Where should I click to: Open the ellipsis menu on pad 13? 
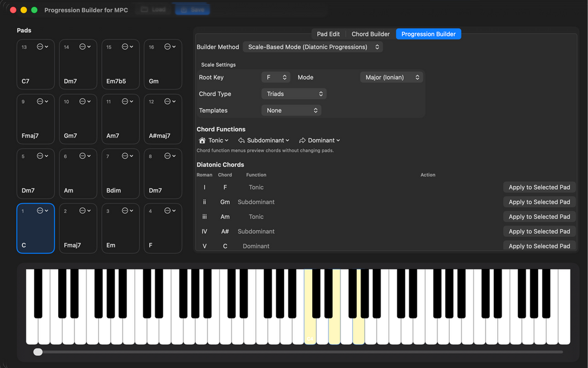coord(42,47)
